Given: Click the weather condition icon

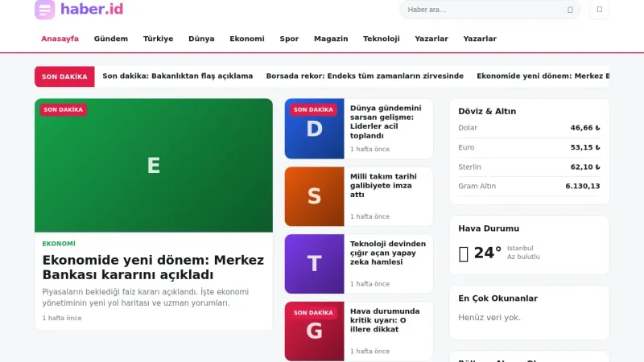Looking at the screenshot, I should (x=464, y=253).
